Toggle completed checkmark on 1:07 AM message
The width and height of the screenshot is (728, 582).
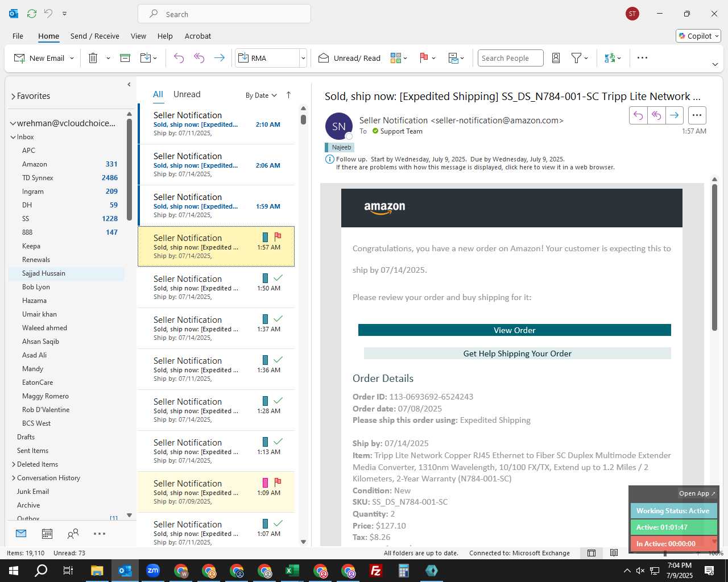pos(278,523)
